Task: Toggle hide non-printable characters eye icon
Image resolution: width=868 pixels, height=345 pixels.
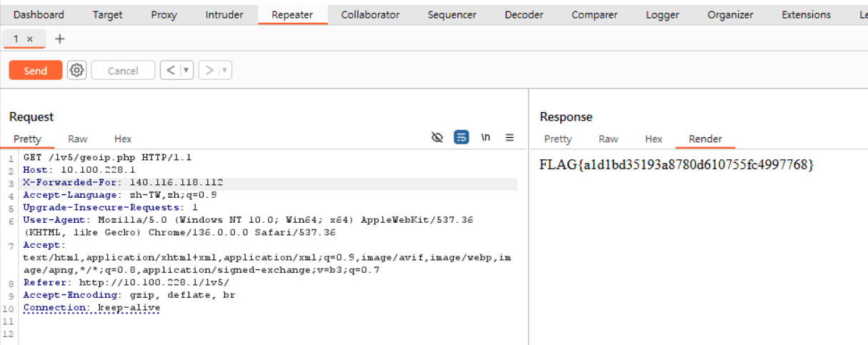Action: coord(438,137)
